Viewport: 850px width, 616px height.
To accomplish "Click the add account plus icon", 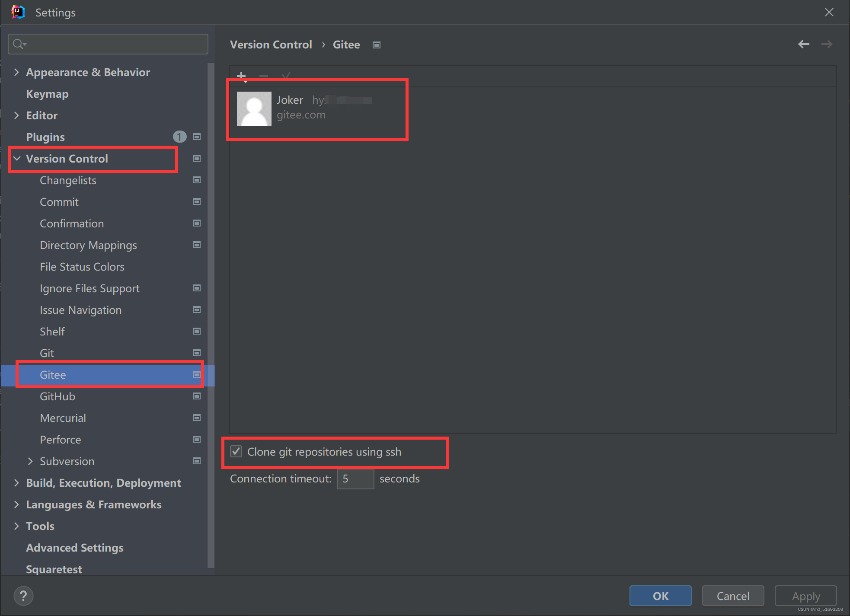I will tap(241, 76).
